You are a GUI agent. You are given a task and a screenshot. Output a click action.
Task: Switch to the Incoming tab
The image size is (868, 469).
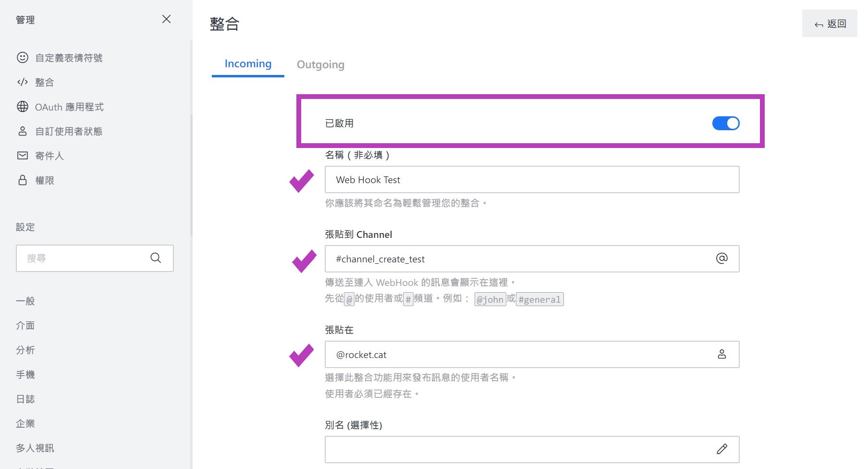pyautogui.click(x=248, y=64)
